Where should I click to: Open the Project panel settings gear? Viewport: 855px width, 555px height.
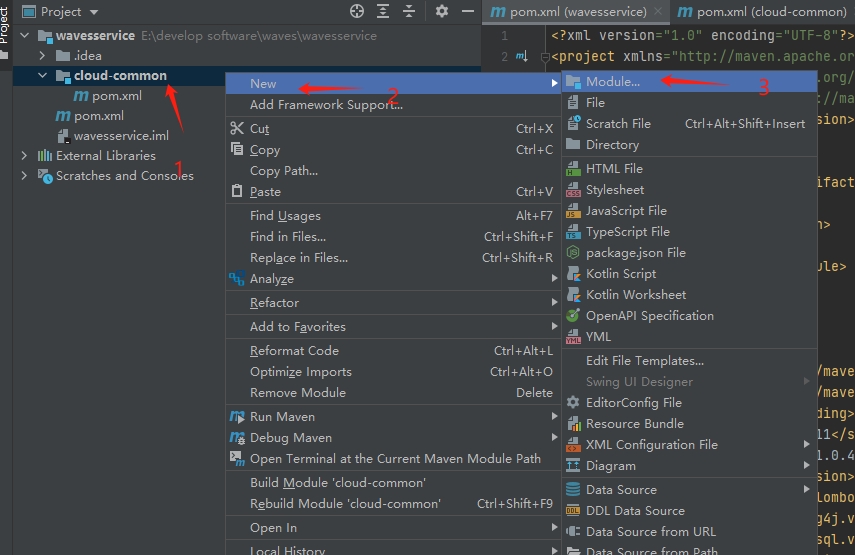click(442, 11)
